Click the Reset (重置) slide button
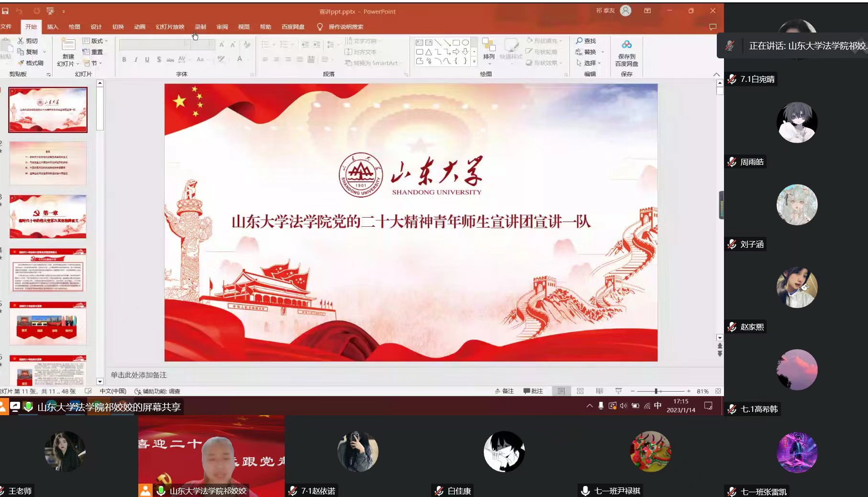 tap(93, 52)
